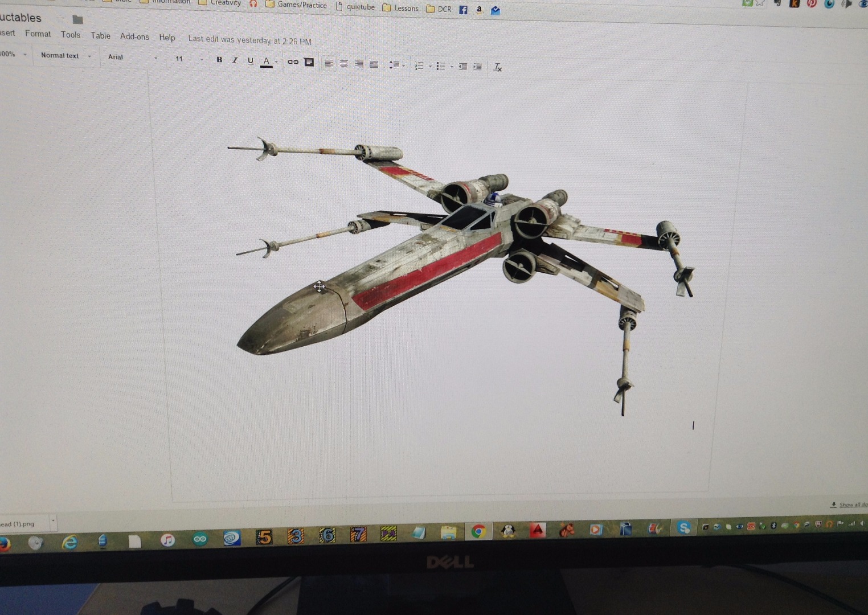Open Windows Media Player taskbar icon
Viewport: 868px width, 615px height.
pos(596,529)
